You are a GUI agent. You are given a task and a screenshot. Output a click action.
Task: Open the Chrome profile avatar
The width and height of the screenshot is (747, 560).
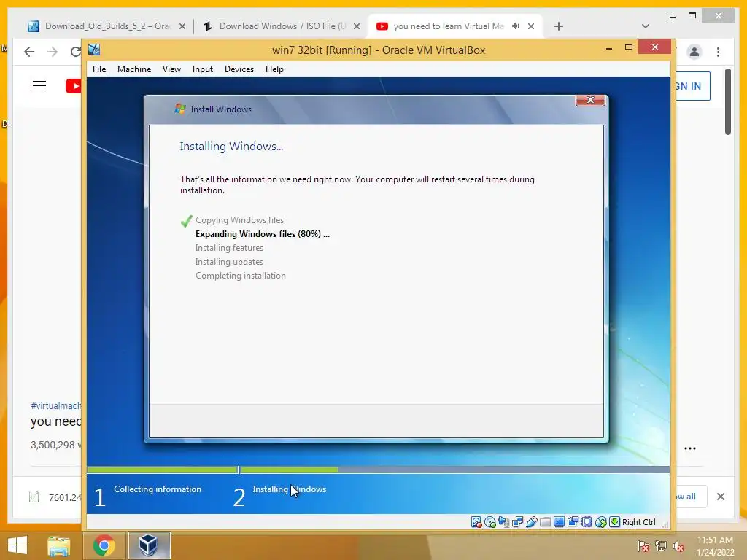(694, 52)
